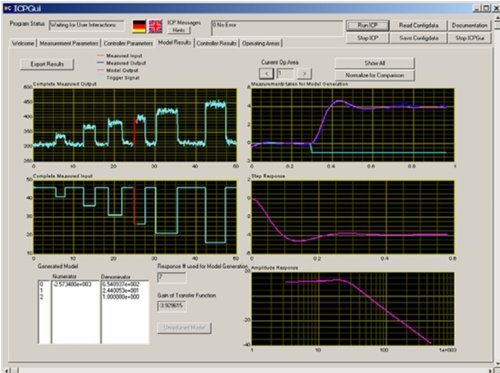Open the Welcome tab

(x=23, y=43)
